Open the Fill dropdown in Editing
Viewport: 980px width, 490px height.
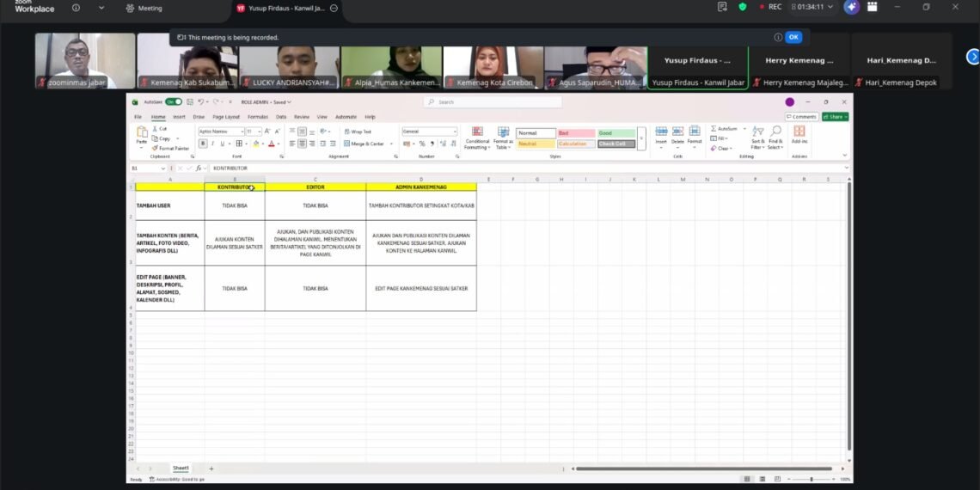tap(720, 138)
